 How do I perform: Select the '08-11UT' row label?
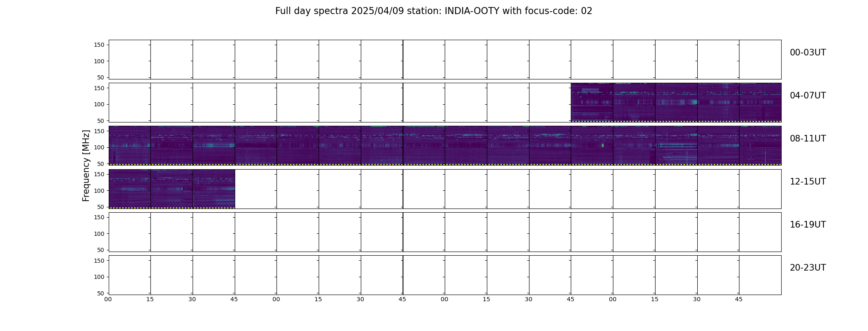(x=808, y=139)
